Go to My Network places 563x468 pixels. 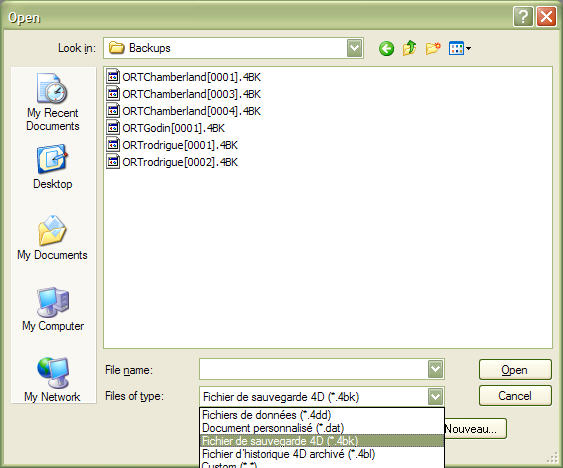pyautogui.click(x=52, y=380)
